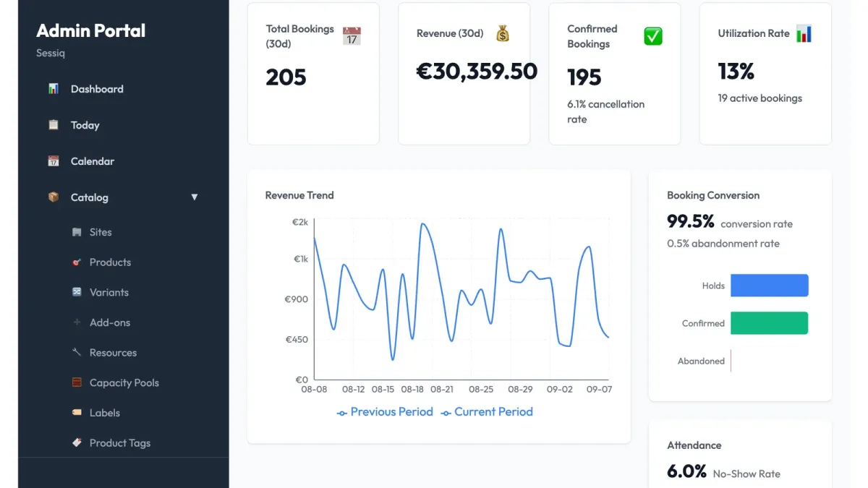Image resolution: width=868 pixels, height=488 pixels.
Task: Click the Products guitar icon
Action: tap(77, 262)
